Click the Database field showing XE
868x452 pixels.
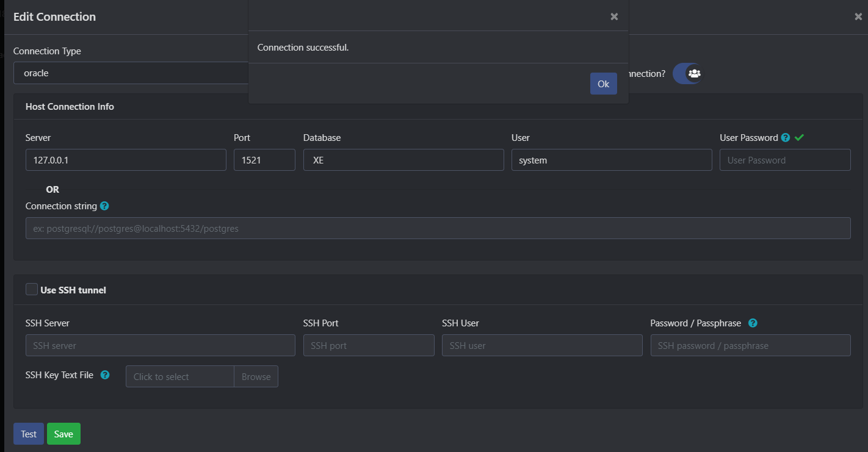[403, 160]
